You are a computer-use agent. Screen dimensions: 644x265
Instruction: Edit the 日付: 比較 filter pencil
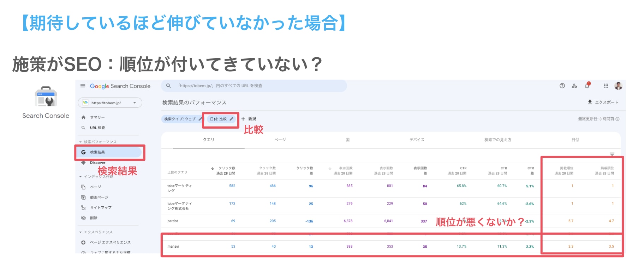[231, 119]
